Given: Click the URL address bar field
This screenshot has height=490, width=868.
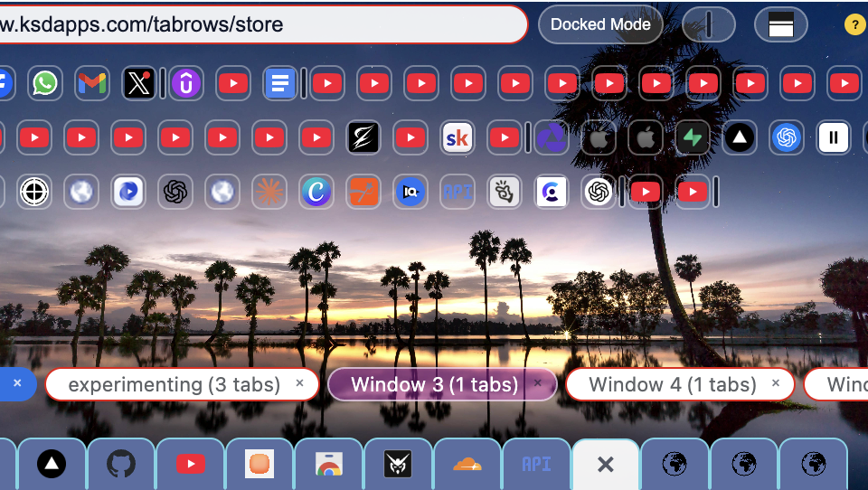Looking at the screenshot, I should [x=262, y=24].
